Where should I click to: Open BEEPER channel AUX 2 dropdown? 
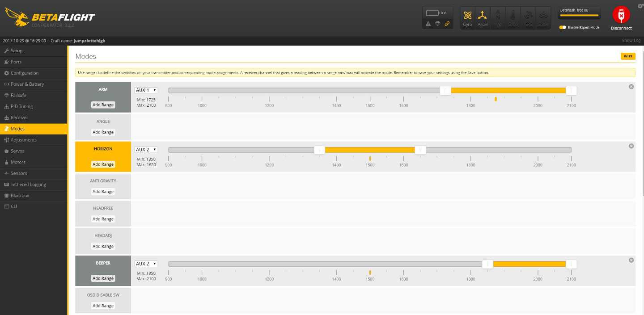(146, 264)
